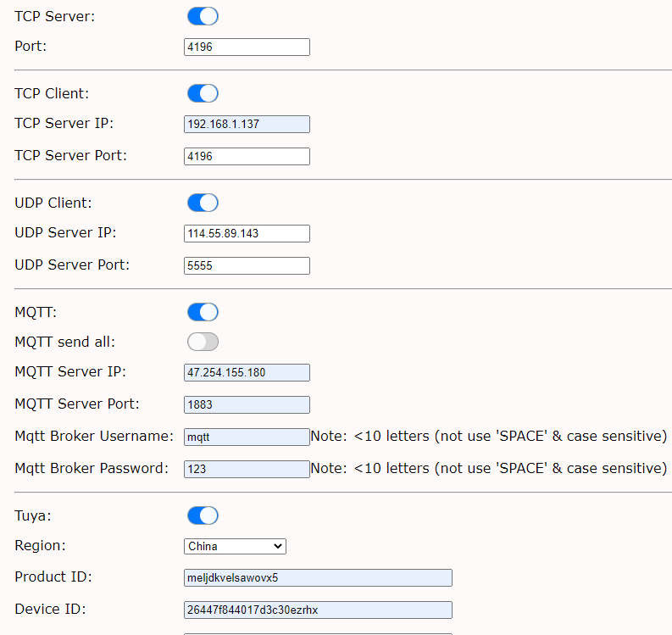Screen dimensions: 672x635
Task: Click into the UDP Server Port field
Action: pyautogui.click(x=247, y=266)
